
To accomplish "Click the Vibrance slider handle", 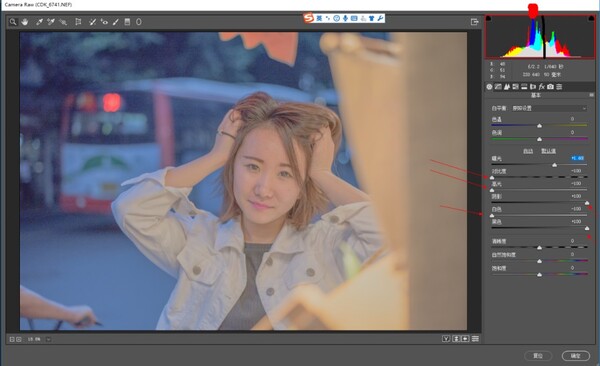I will [539, 261].
